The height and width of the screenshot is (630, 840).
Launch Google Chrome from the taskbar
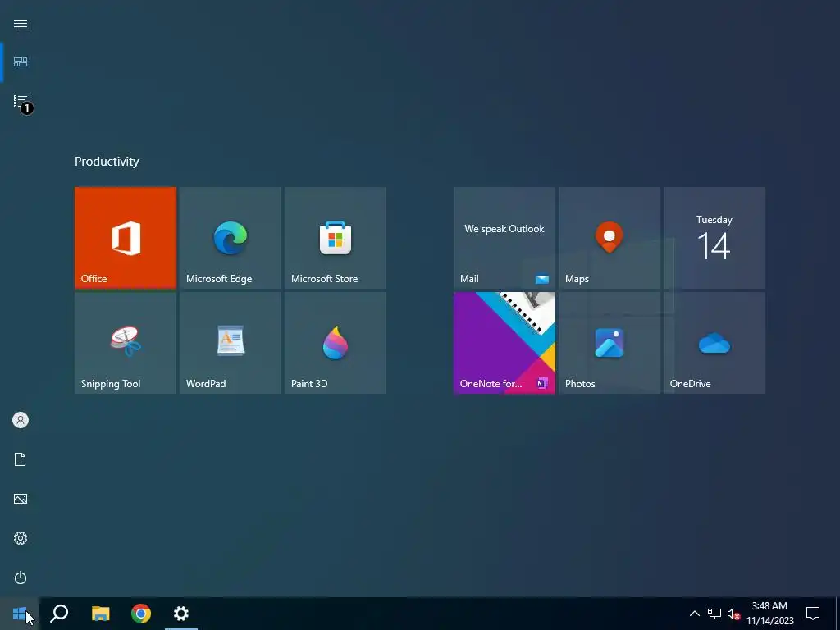click(141, 614)
